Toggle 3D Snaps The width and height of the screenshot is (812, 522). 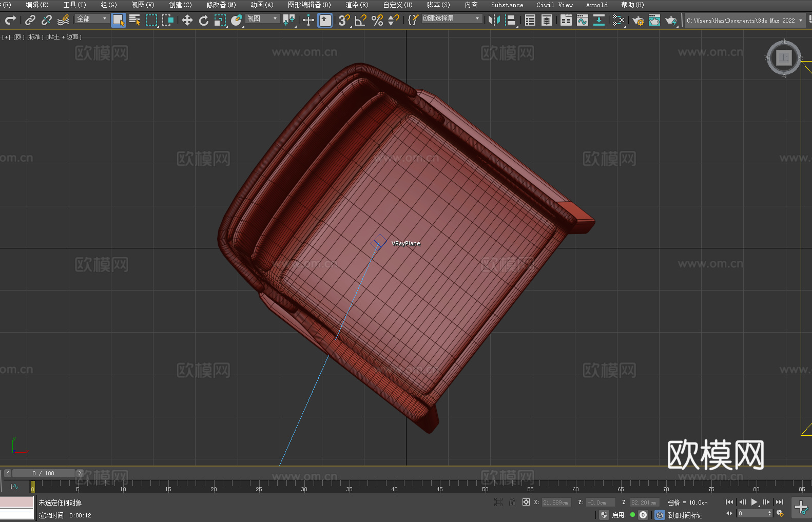pyautogui.click(x=344, y=20)
